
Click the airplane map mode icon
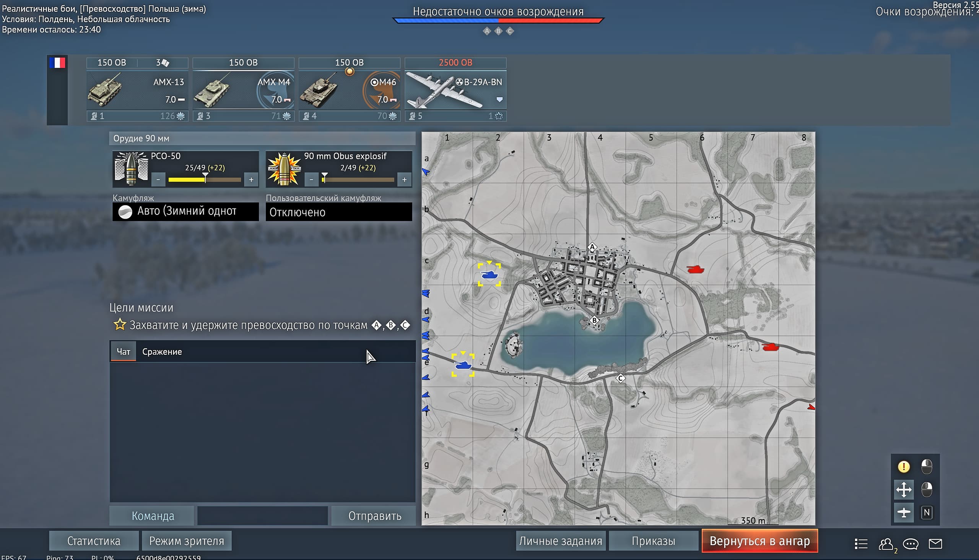point(903,512)
